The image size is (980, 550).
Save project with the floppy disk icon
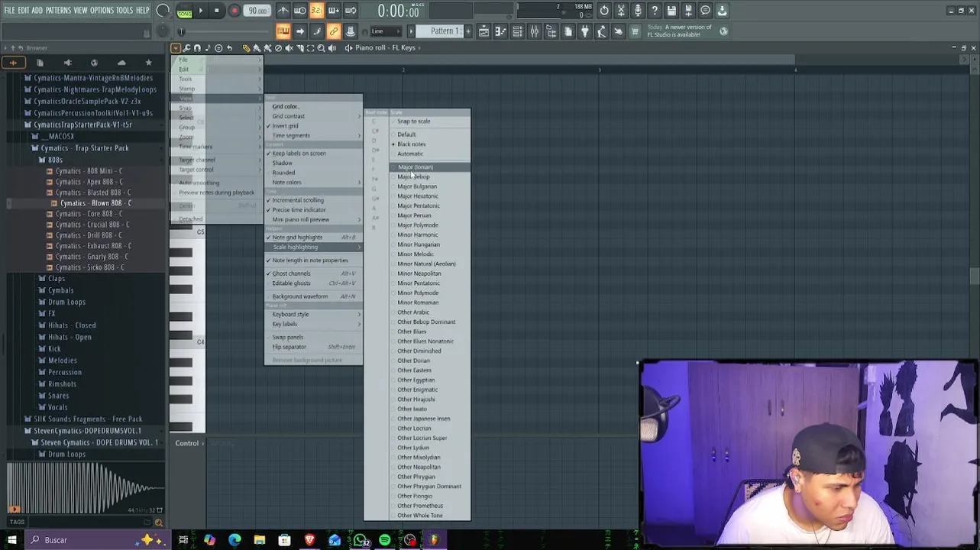tap(671, 11)
